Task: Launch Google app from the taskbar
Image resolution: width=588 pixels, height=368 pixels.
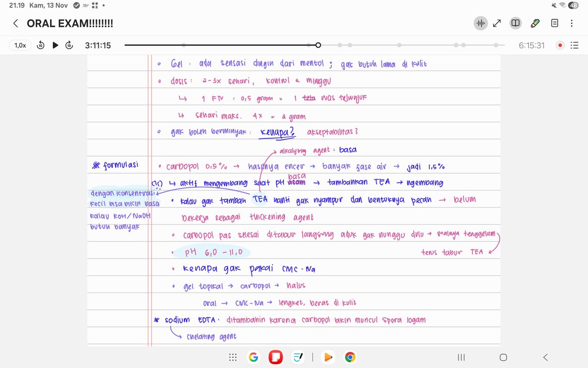Action: (253, 357)
